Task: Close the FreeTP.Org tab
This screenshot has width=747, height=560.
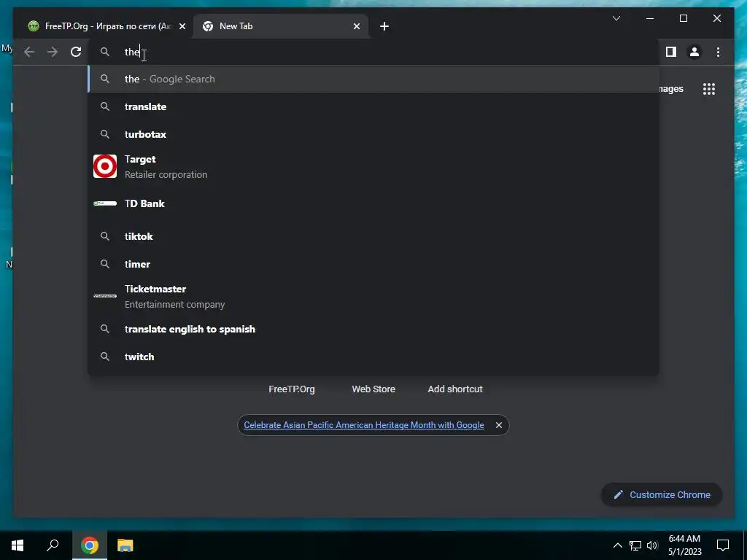Action: click(182, 26)
